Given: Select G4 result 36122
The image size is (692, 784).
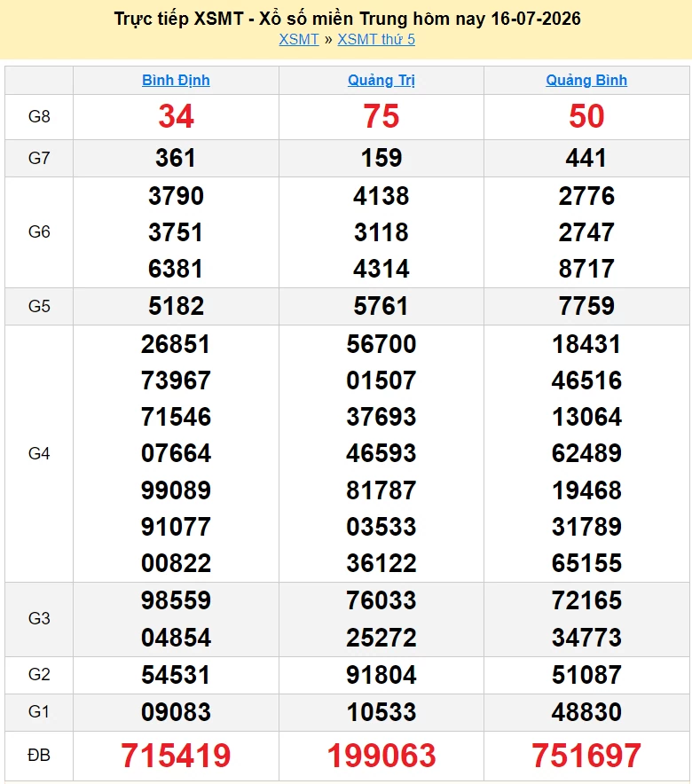Looking at the screenshot, I should (x=381, y=563).
